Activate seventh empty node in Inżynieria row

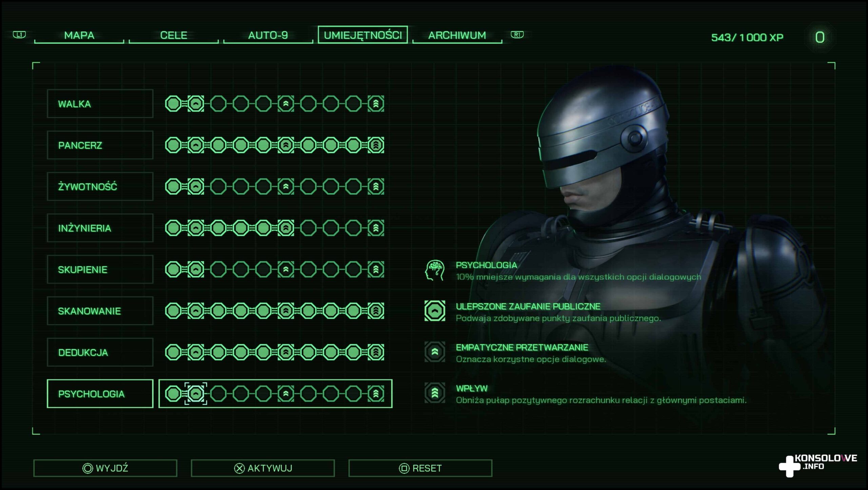[x=308, y=228]
